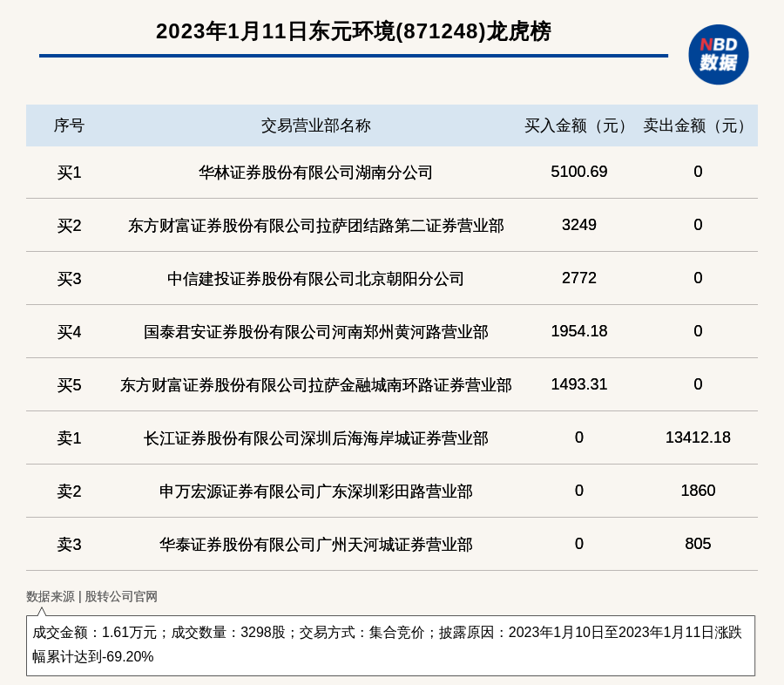Click 华林证券股份有限公司湖南分公司
This screenshot has height=685, width=784.
point(316,173)
